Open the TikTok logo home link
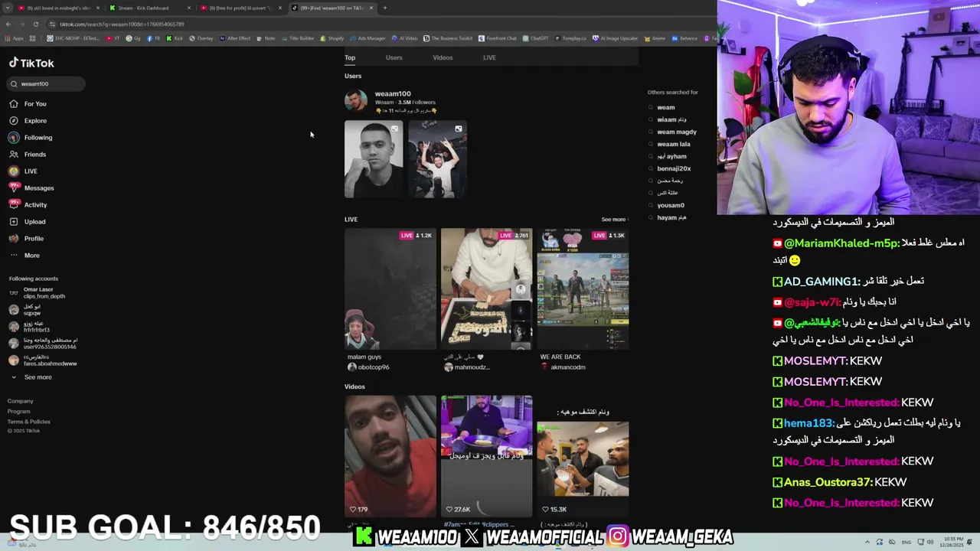The height and width of the screenshot is (551, 980). [x=31, y=64]
